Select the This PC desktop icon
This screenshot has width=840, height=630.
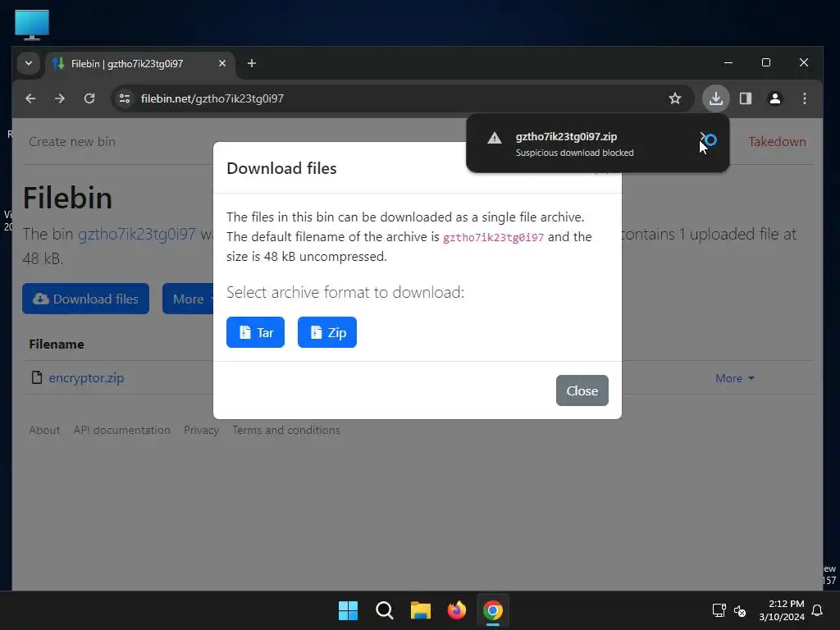pos(32,24)
